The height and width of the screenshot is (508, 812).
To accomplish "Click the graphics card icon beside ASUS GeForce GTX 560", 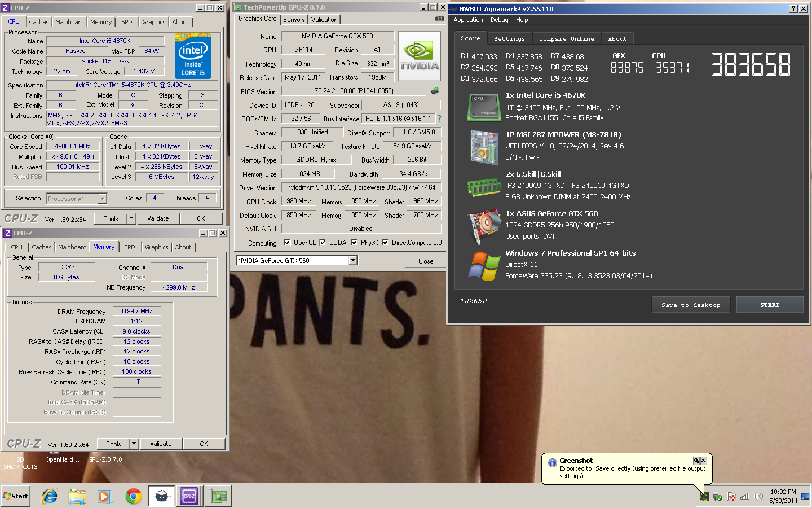I will click(x=484, y=226).
